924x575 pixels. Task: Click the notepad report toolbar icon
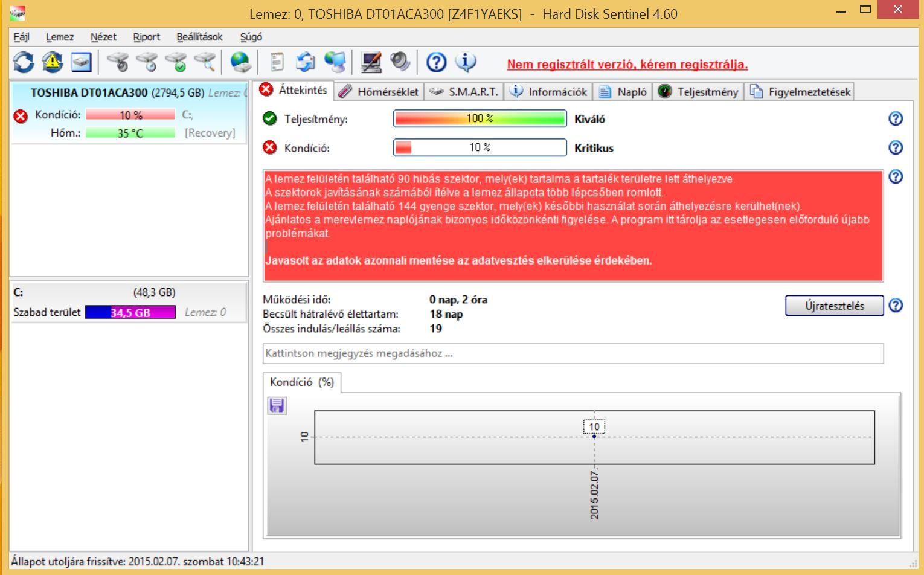(x=277, y=62)
